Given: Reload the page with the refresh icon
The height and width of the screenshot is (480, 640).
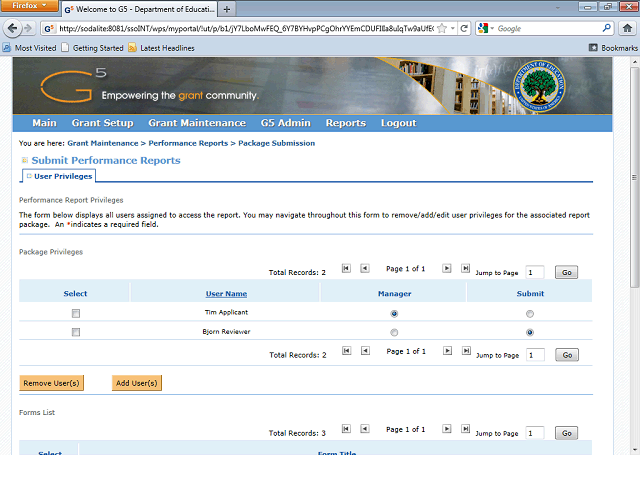Looking at the screenshot, I should pos(464,28).
